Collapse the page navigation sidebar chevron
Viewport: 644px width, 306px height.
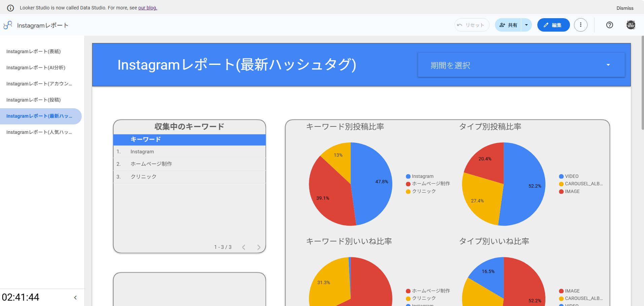pos(75,298)
